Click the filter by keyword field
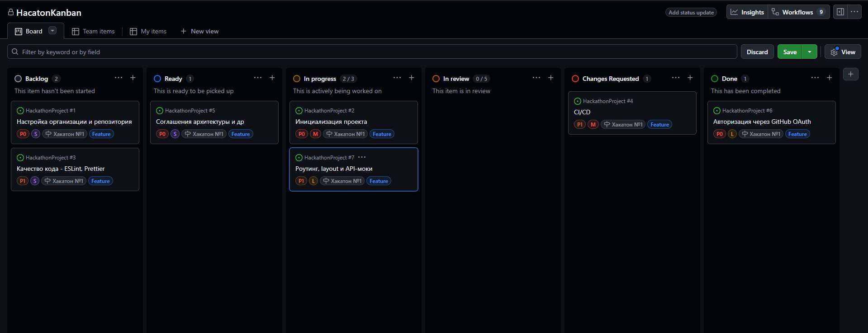The width and height of the screenshot is (868, 333). [371, 52]
